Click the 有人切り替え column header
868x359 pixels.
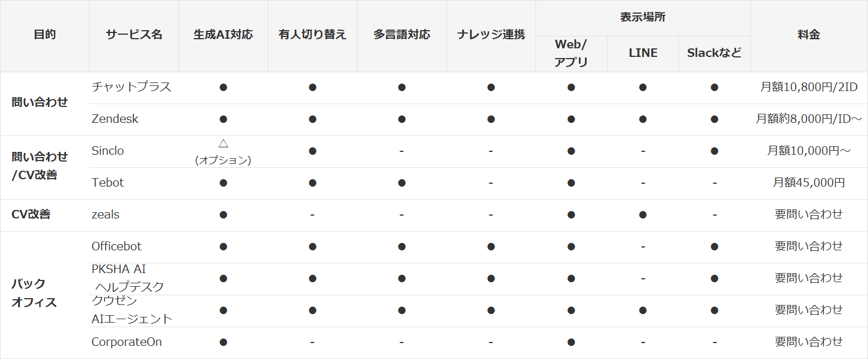(x=313, y=35)
